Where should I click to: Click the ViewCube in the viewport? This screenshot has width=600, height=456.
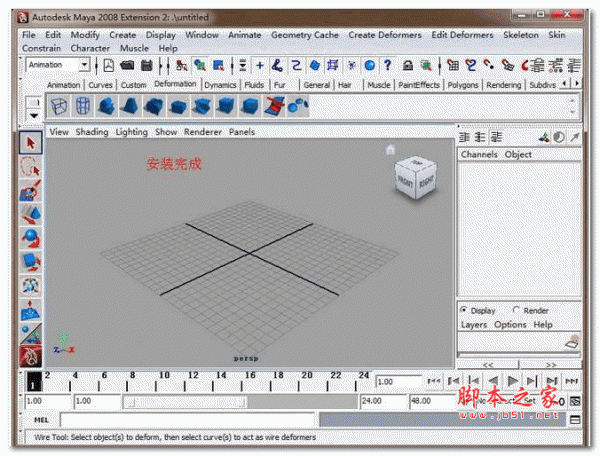click(x=412, y=178)
